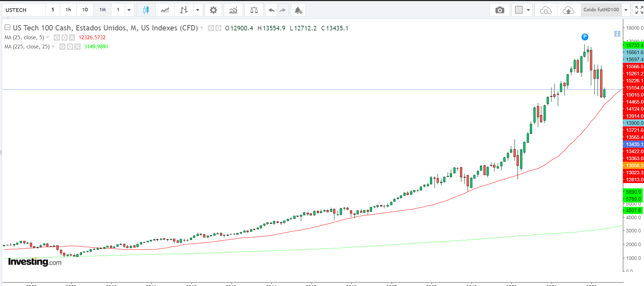Click the light blue 15697.4 price label

[x=633, y=59]
